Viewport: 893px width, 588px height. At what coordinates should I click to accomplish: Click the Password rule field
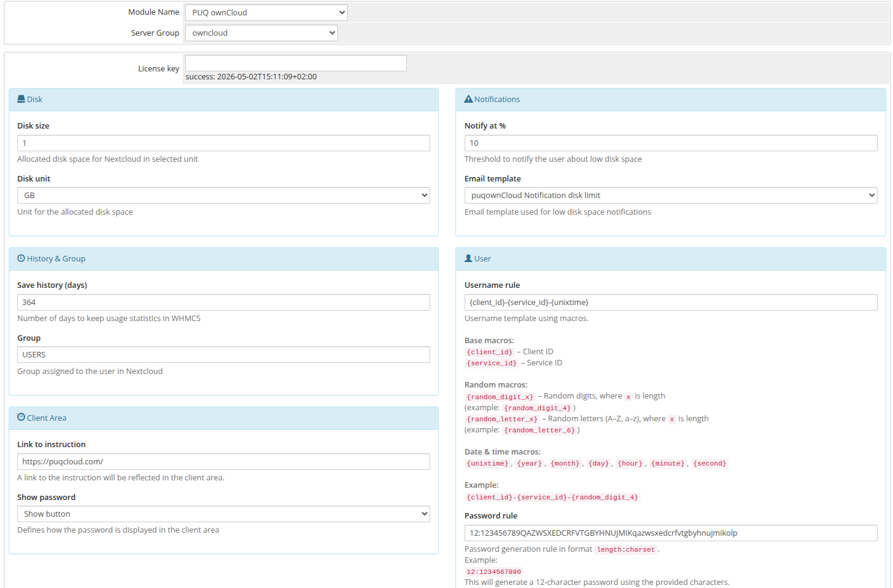(670, 533)
